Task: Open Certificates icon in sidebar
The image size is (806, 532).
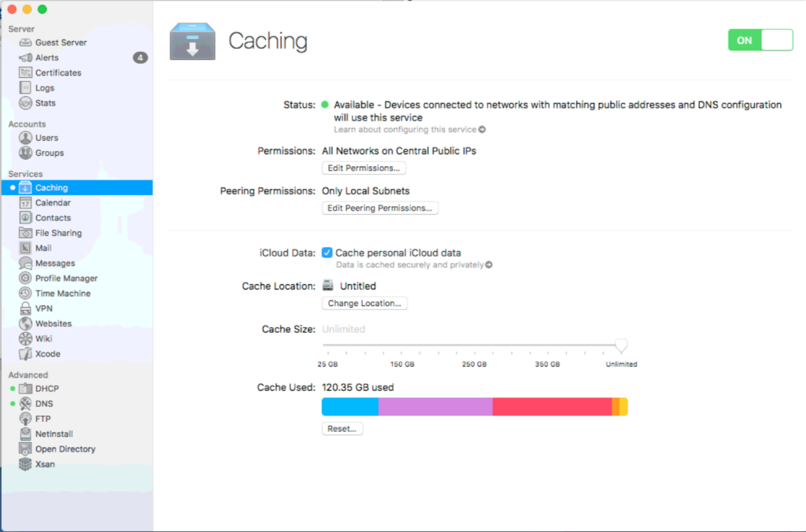Action: (25, 72)
